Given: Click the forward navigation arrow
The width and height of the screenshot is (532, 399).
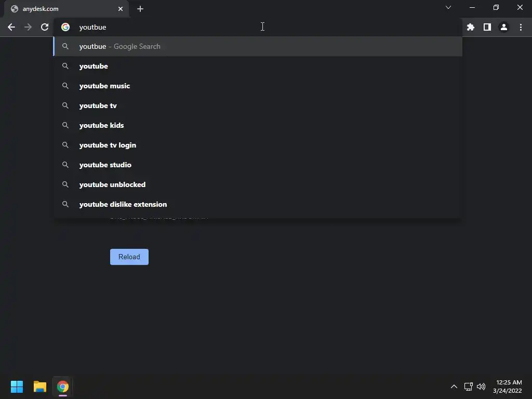Looking at the screenshot, I should point(28,27).
